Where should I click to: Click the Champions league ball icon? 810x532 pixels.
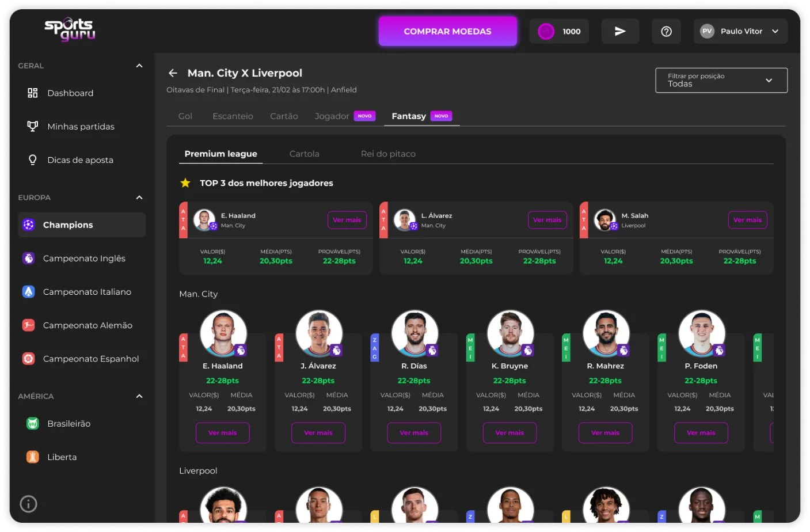[x=29, y=225]
